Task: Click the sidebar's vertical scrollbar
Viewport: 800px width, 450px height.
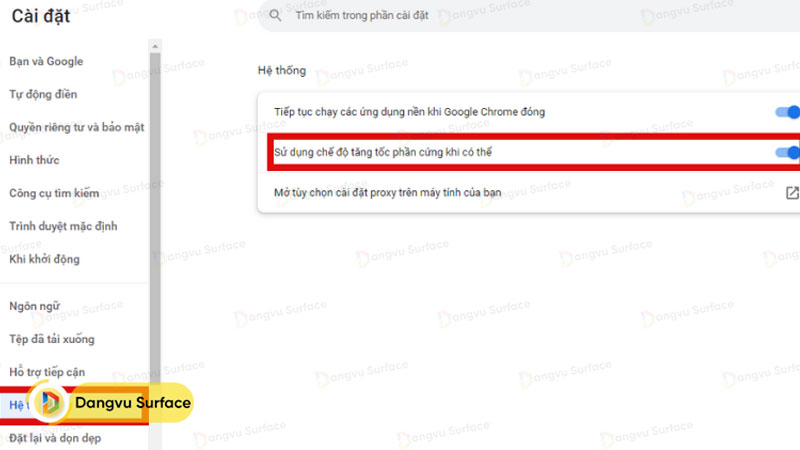Action: click(155, 200)
